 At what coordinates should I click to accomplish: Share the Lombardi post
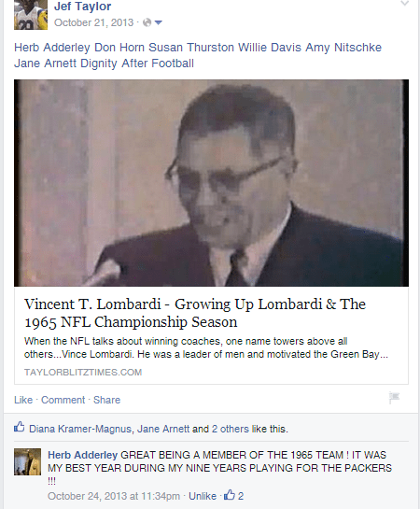(x=106, y=400)
